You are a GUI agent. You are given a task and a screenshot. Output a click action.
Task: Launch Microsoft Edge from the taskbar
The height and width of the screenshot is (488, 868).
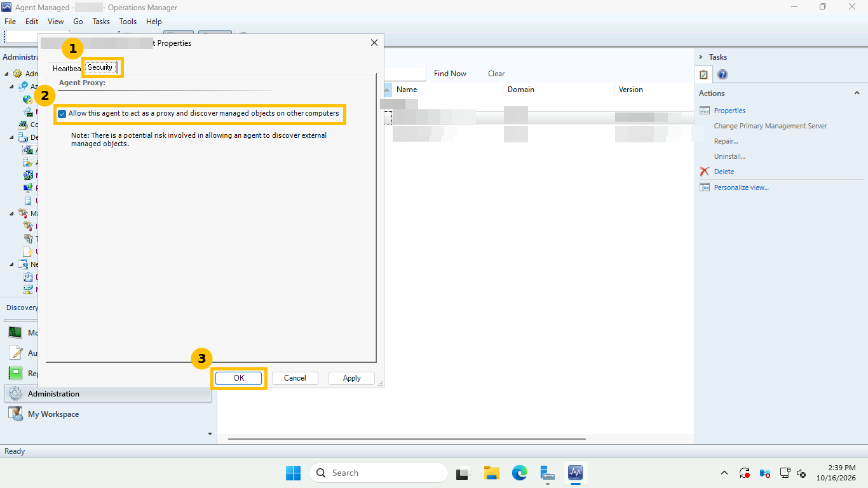click(520, 473)
